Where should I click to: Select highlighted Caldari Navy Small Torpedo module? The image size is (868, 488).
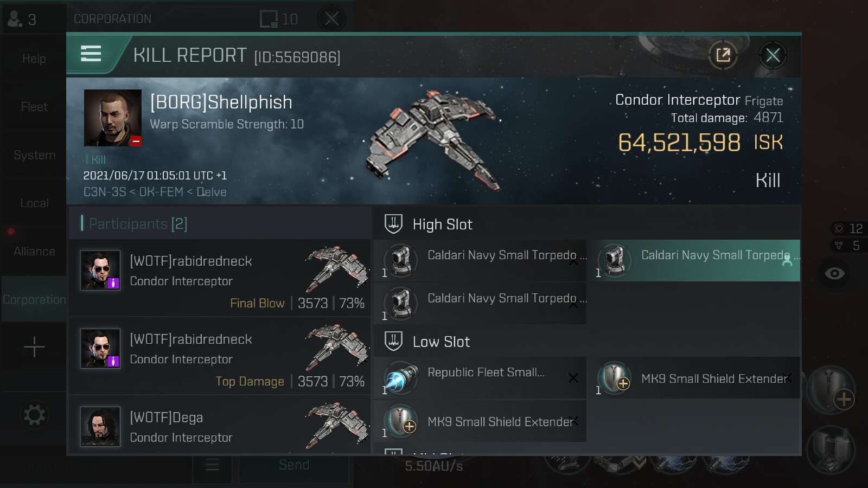694,260
